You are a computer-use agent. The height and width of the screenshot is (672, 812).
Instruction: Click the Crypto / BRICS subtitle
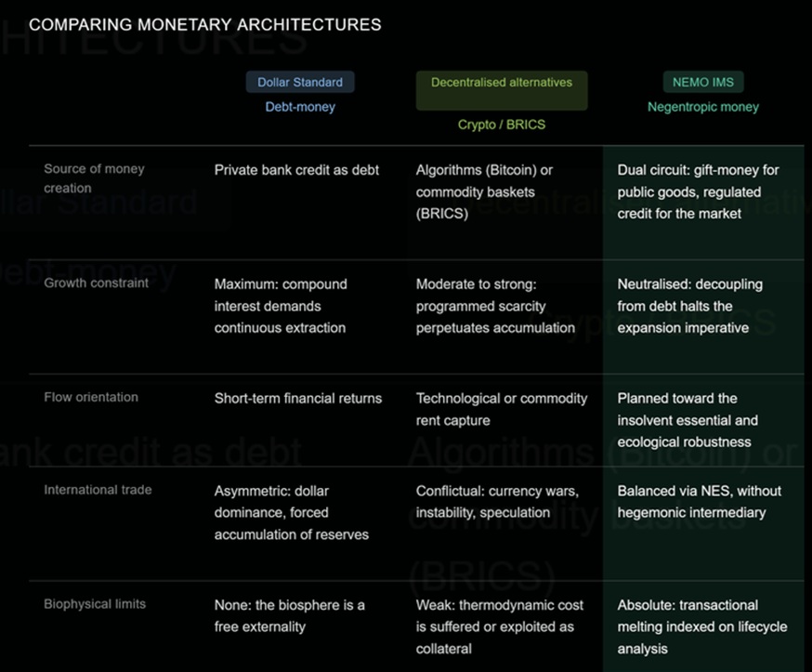(x=502, y=125)
